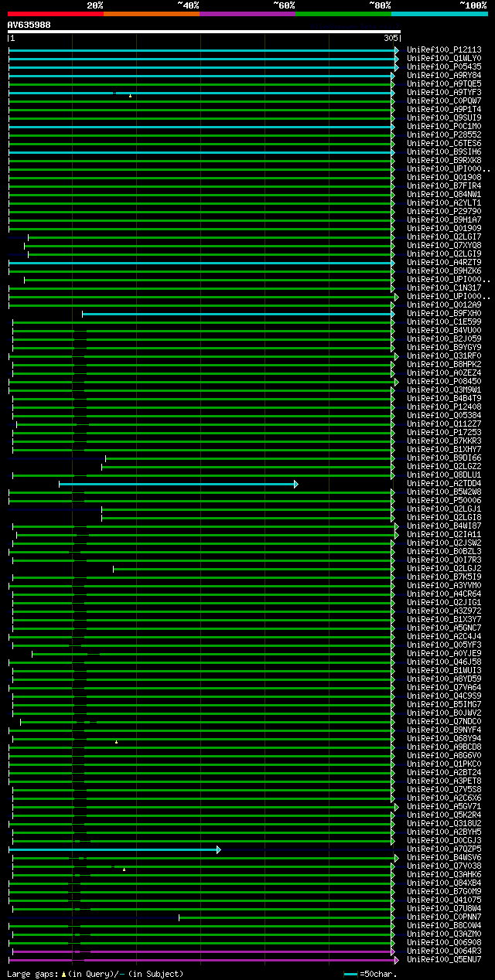Select the label UniRef100_P08450
The height and width of the screenshot is (980, 495).
(x=444, y=381)
